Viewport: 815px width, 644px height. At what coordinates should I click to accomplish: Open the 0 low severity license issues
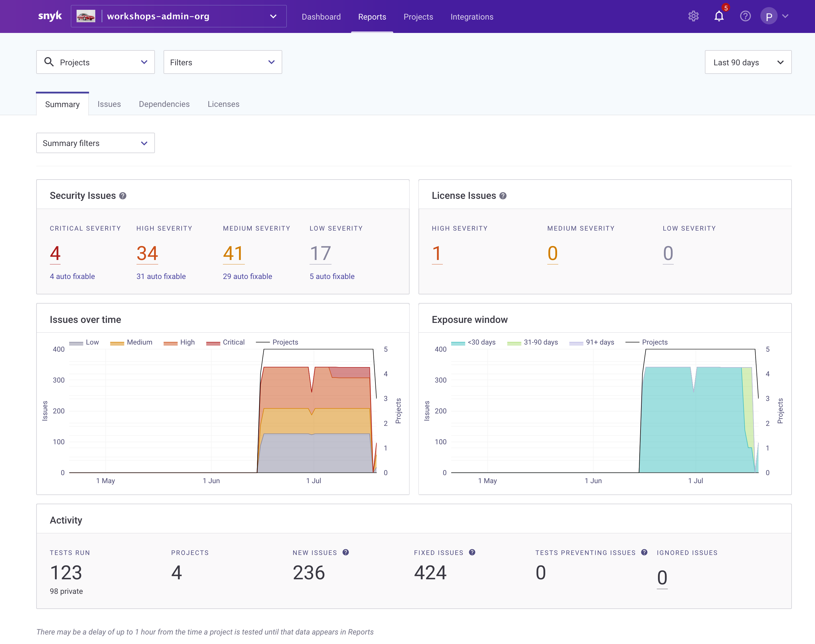[667, 253]
